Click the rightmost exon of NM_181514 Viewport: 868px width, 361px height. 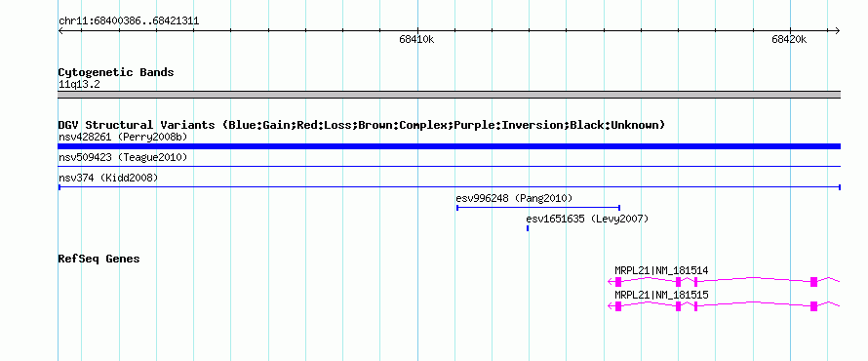pos(813,282)
